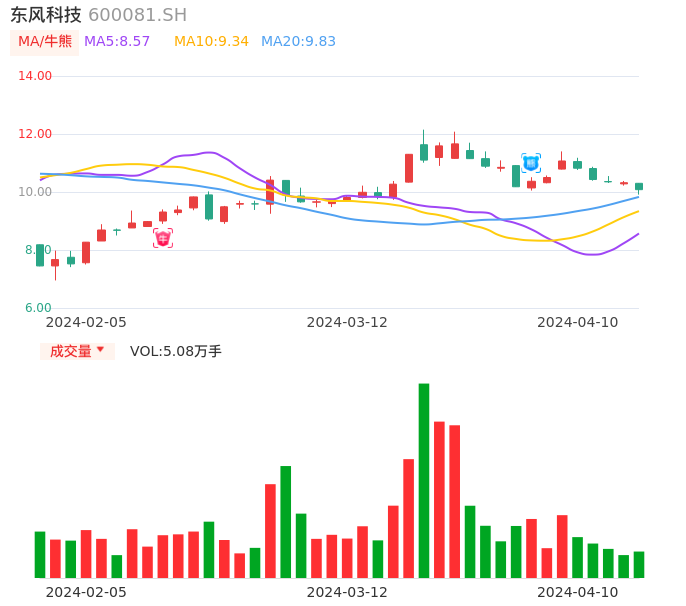Click the stock name 东风科技

(46, 15)
